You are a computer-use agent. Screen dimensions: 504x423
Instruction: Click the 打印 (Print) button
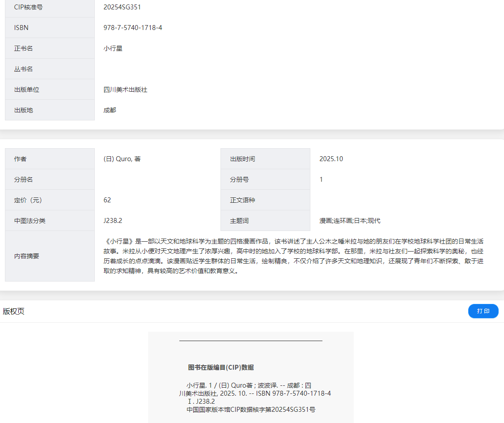[483, 311]
